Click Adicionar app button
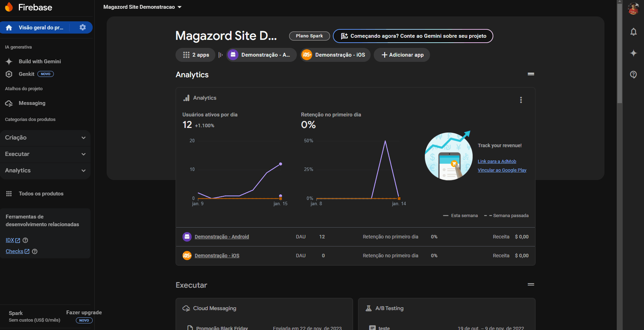644x330 pixels. point(402,55)
